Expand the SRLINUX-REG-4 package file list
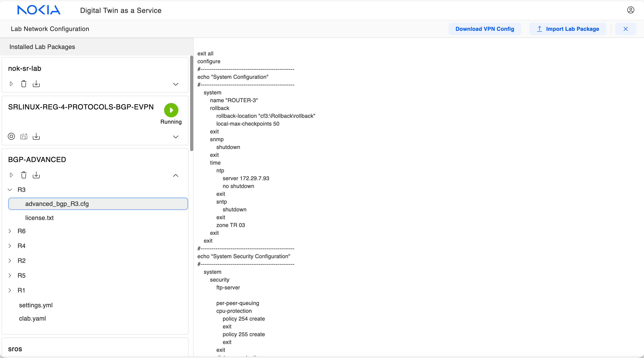Viewport: 644px width, 358px height. point(176,137)
